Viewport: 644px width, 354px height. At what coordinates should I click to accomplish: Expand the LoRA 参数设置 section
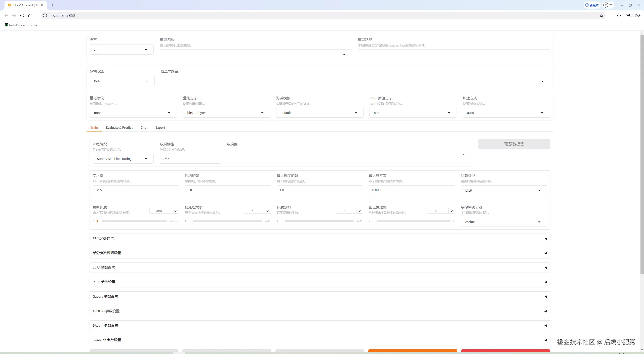[320, 268]
